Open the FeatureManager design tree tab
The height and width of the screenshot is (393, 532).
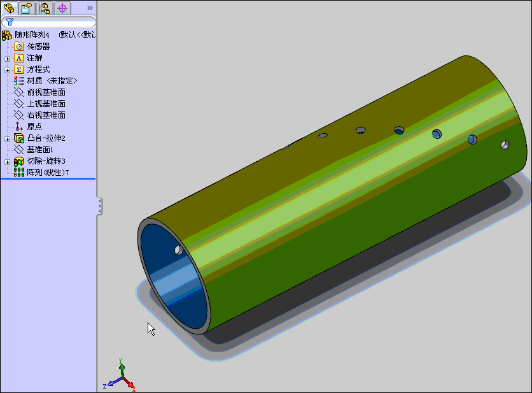pos(9,8)
